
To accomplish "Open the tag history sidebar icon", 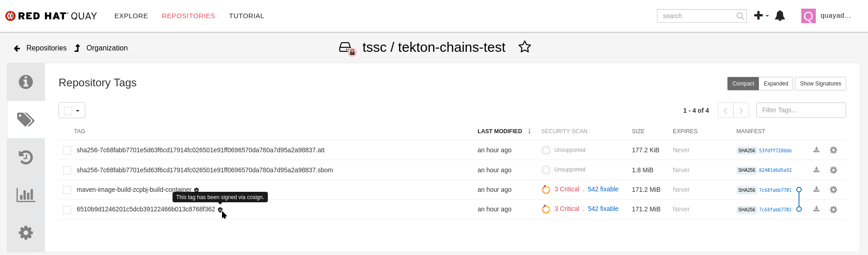I will (26, 157).
